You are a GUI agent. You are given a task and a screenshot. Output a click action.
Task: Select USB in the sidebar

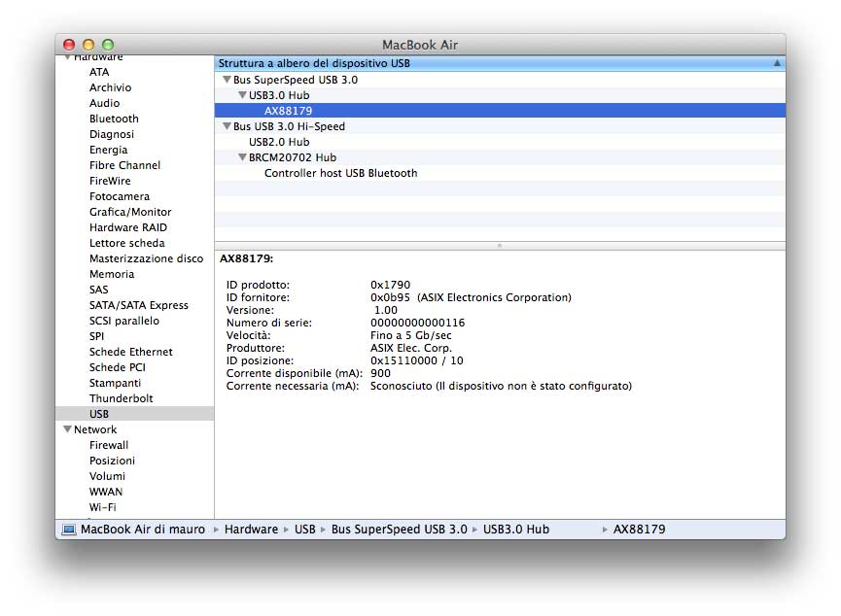[x=134, y=414]
